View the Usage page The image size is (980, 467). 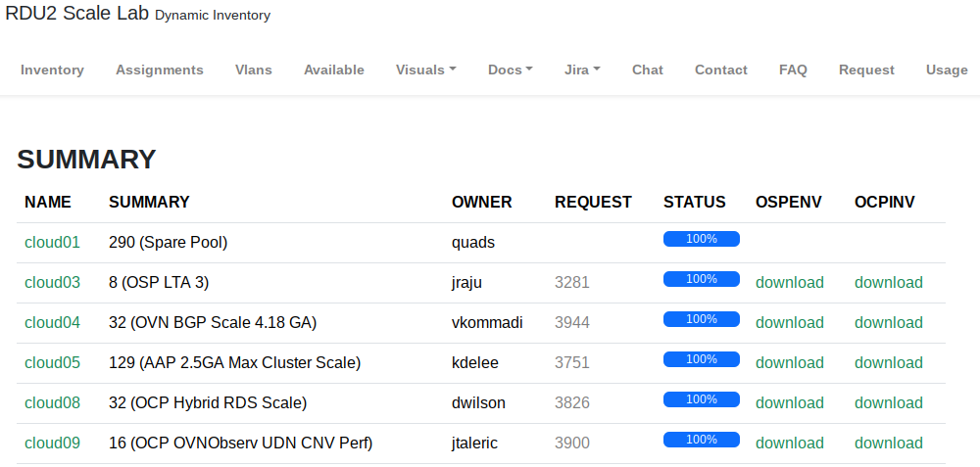[x=947, y=70]
